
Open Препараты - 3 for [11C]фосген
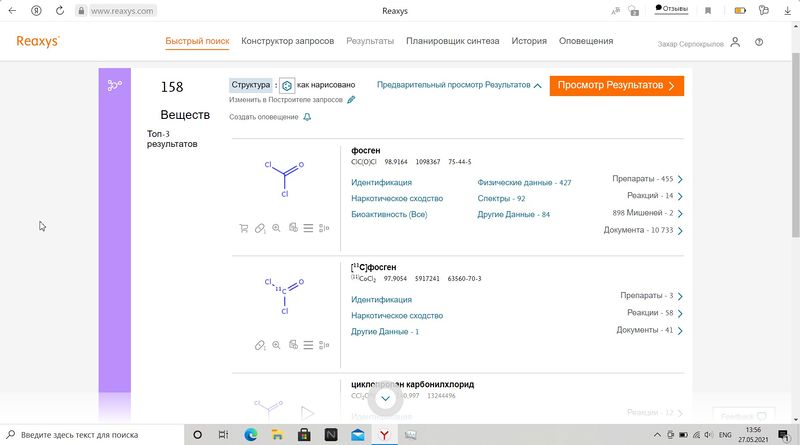(651, 296)
